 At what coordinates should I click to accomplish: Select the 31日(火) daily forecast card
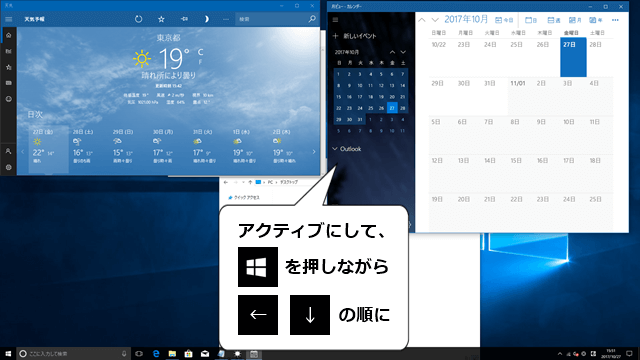[209, 149]
